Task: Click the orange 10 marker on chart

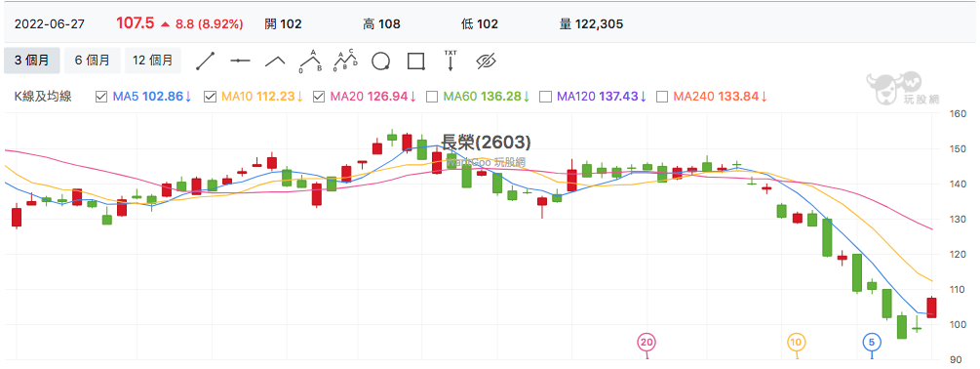Action: click(797, 342)
